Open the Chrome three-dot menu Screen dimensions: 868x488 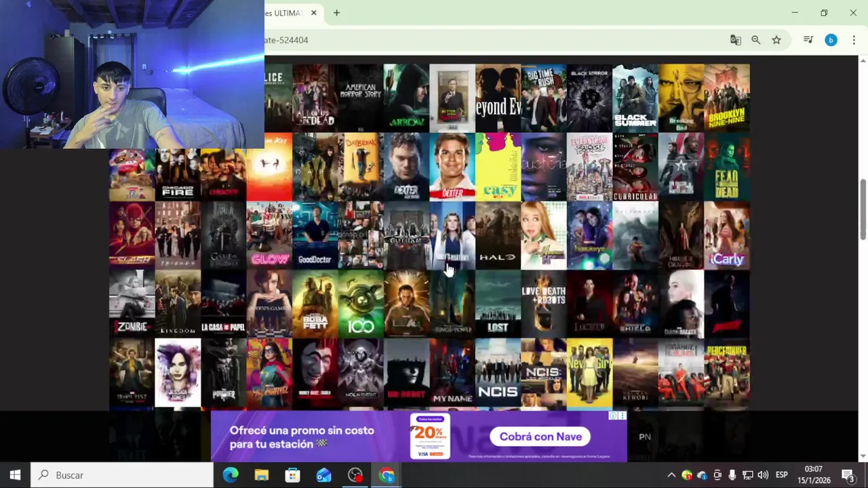click(x=854, y=40)
